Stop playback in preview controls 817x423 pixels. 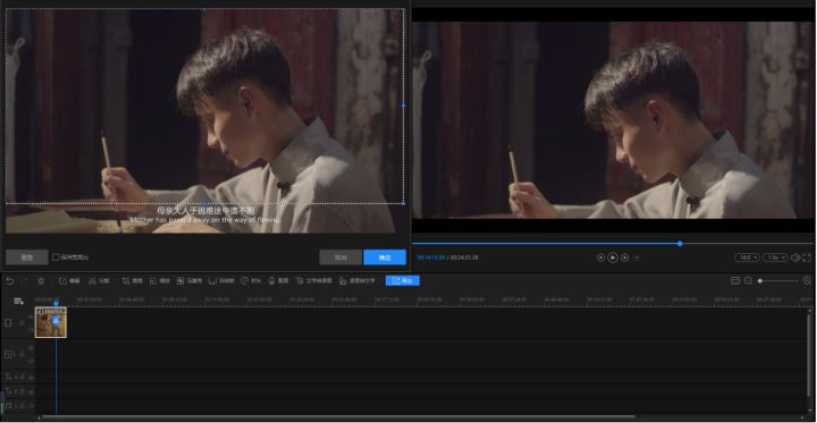[636, 257]
